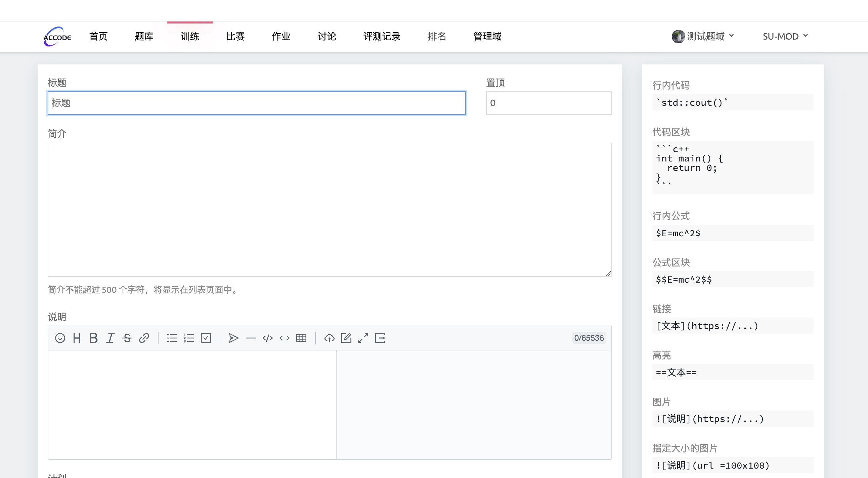Focus the 标题 title input field
This screenshot has width=868, height=478.
click(257, 103)
